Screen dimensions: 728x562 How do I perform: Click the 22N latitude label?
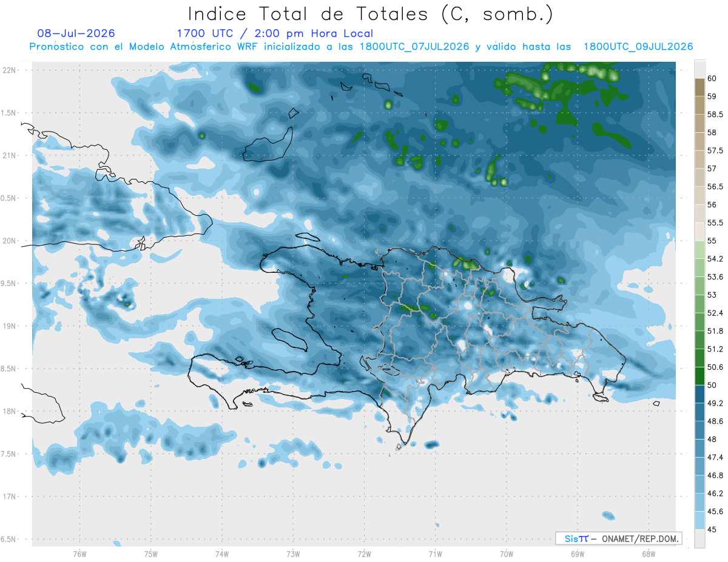[9, 70]
